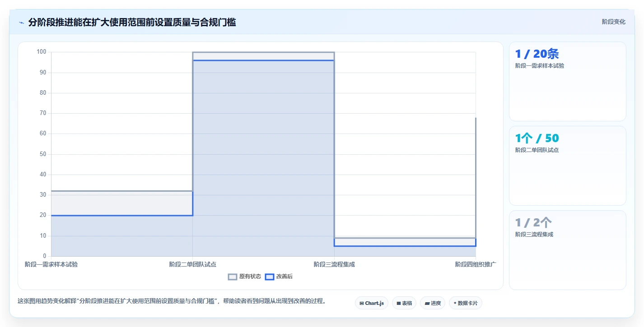Click the 100 y-axis tick label
The image size is (644, 327).
point(42,52)
